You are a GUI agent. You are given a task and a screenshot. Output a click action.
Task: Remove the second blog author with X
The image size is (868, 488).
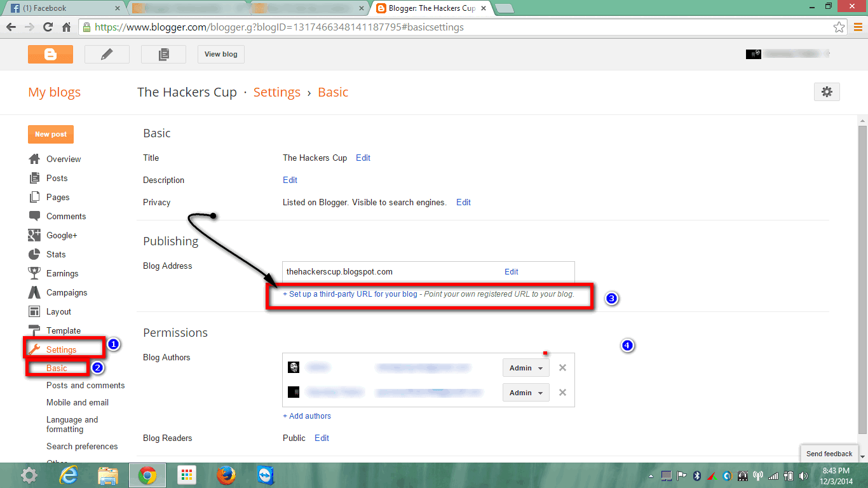tap(562, 393)
